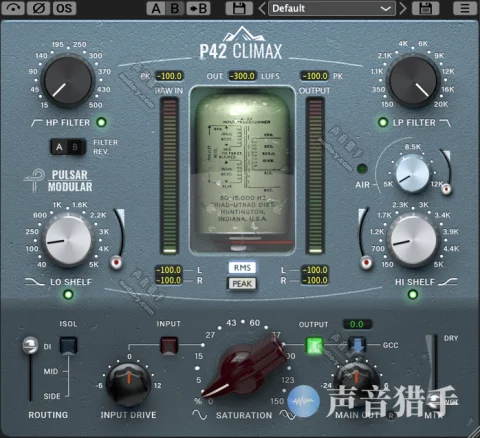
Task: Click the output value field 0.0
Action: point(357,324)
